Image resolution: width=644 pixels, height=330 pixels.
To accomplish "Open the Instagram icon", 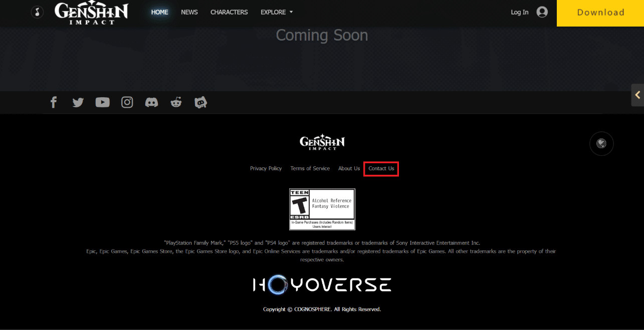I will click(x=127, y=103).
